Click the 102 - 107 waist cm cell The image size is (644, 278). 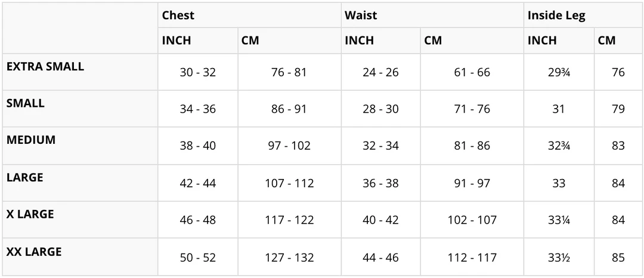(472, 220)
